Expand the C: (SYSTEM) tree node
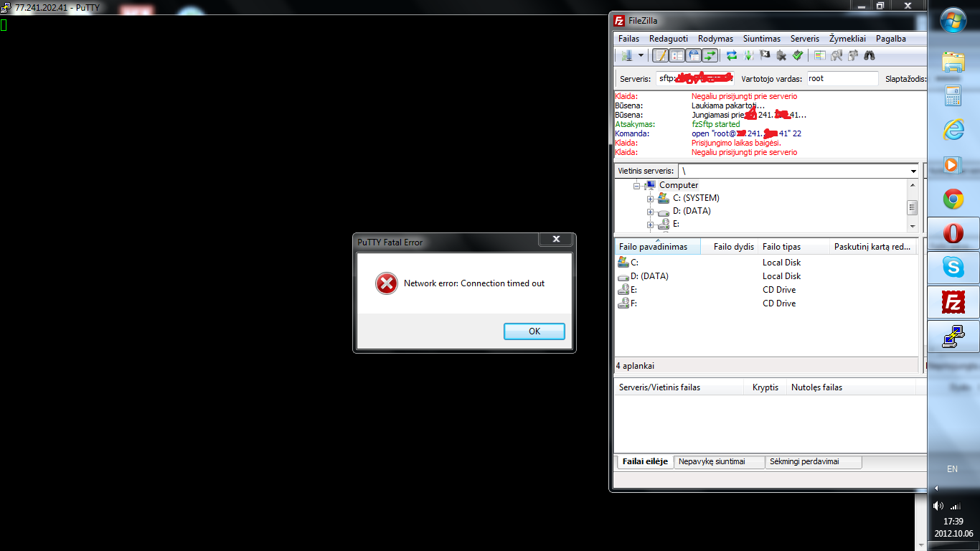This screenshot has height=551, width=980. [x=651, y=198]
